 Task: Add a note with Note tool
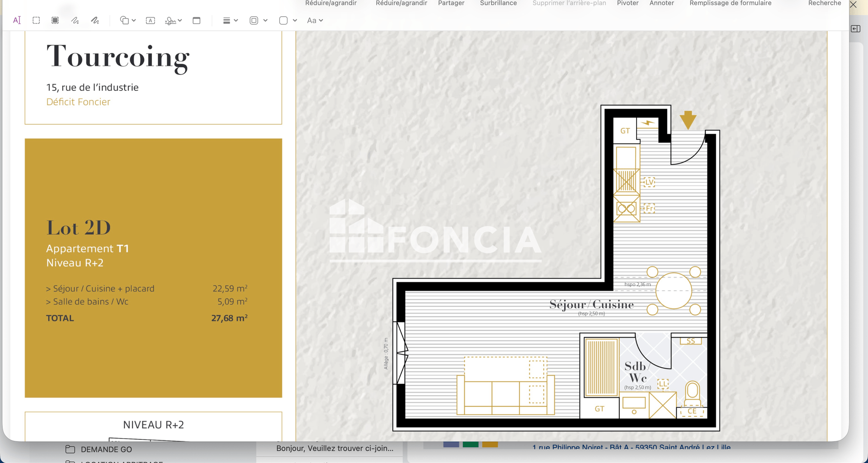pyautogui.click(x=197, y=20)
